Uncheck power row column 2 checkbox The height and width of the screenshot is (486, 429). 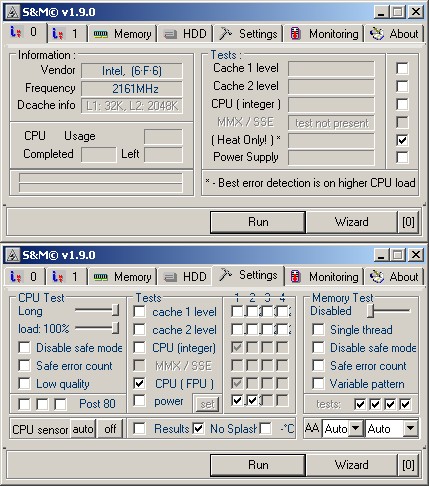pos(252,400)
